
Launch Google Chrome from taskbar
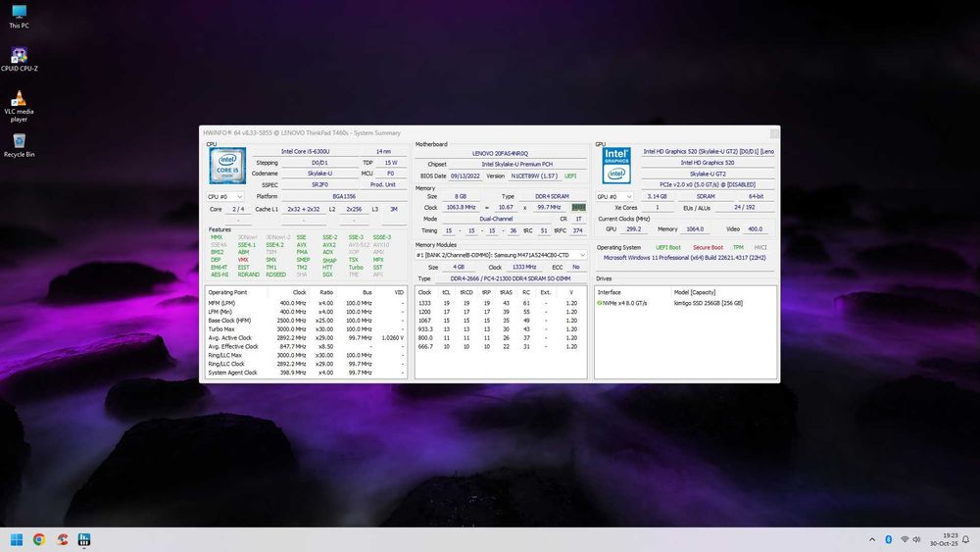[x=39, y=539]
